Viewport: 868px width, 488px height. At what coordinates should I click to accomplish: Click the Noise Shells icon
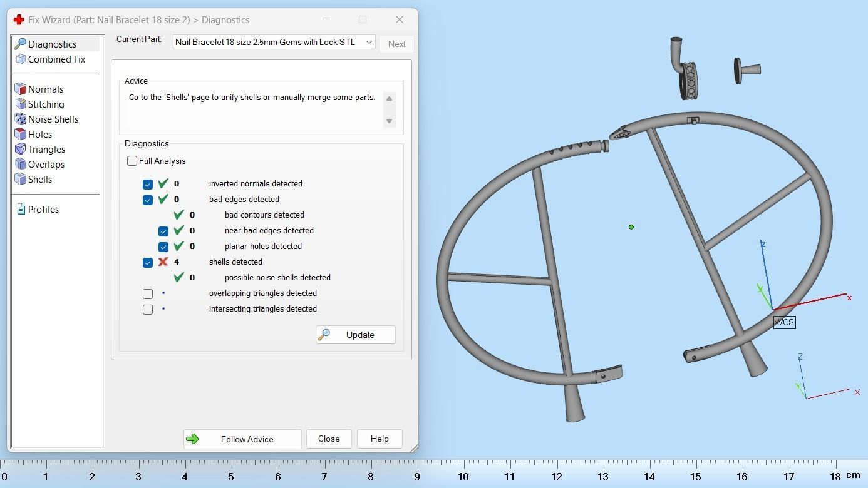tap(20, 119)
